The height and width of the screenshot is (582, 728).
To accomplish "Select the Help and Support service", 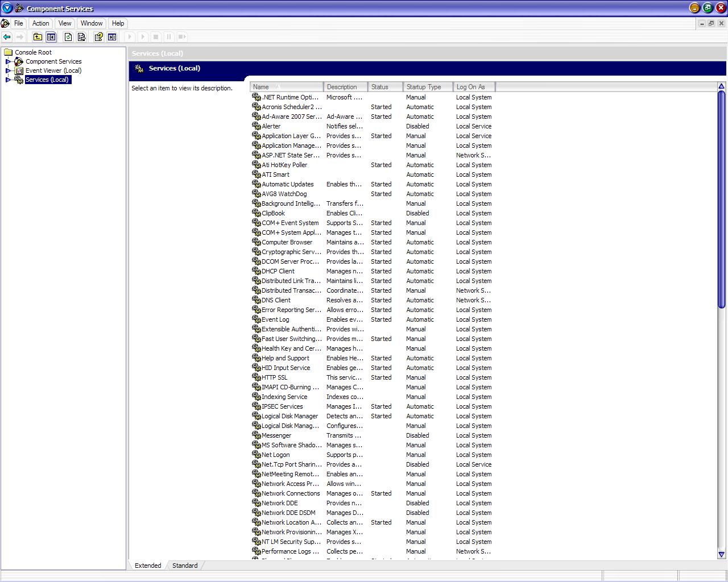I will pyautogui.click(x=372, y=358).
